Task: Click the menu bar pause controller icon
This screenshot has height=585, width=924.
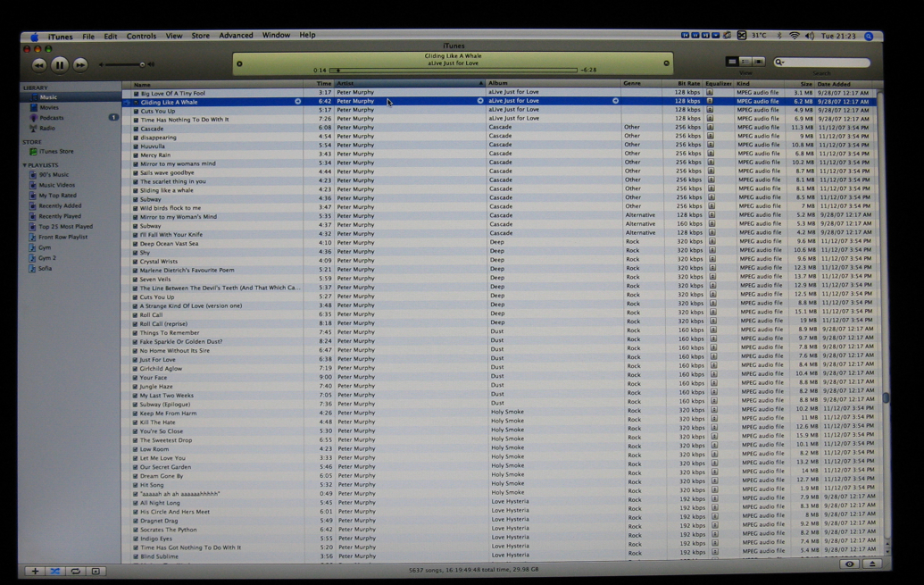Action: coord(695,36)
